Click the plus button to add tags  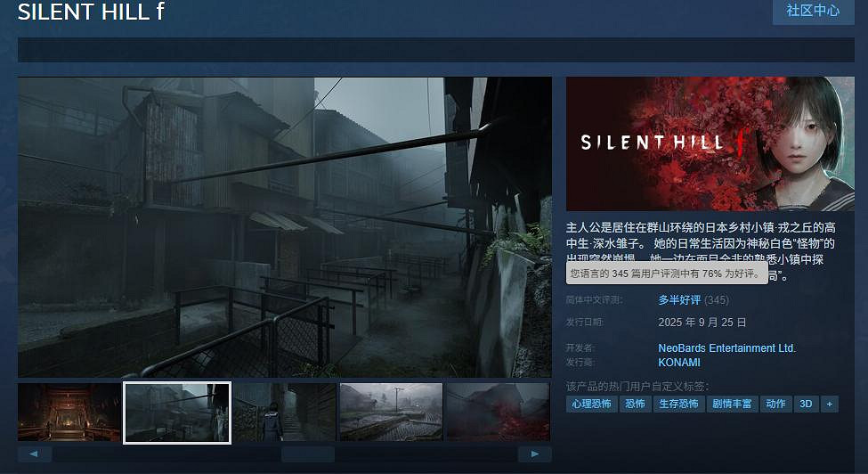pyautogui.click(x=829, y=404)
